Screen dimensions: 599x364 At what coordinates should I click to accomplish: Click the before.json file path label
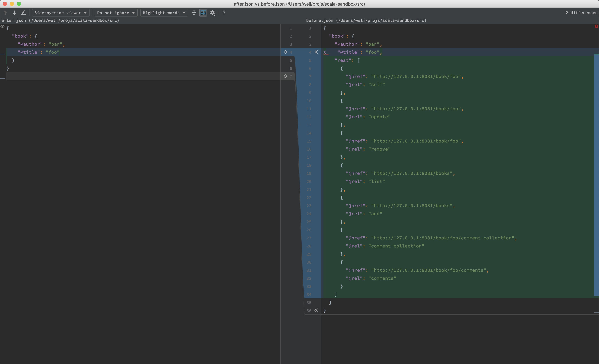366,20
